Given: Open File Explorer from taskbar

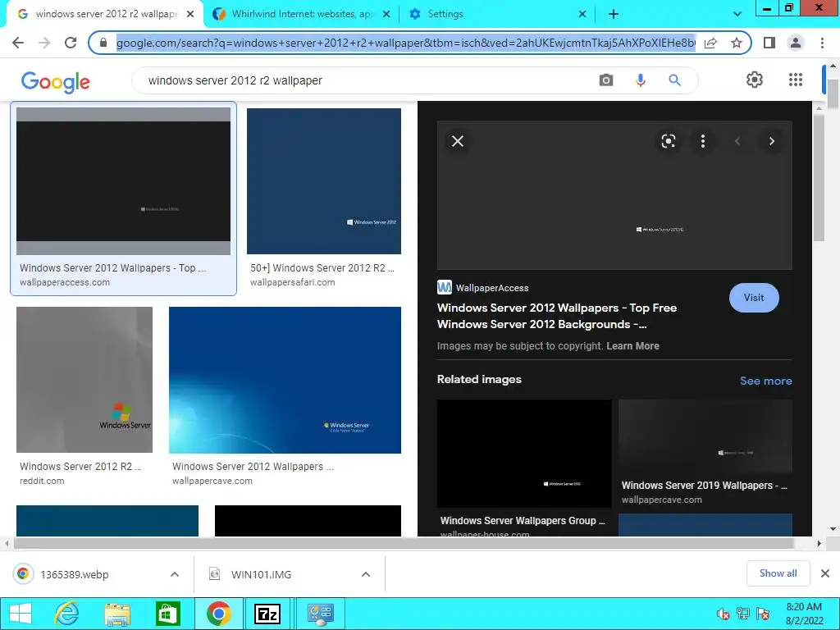Looking at the screenshot, I should 117,614.
